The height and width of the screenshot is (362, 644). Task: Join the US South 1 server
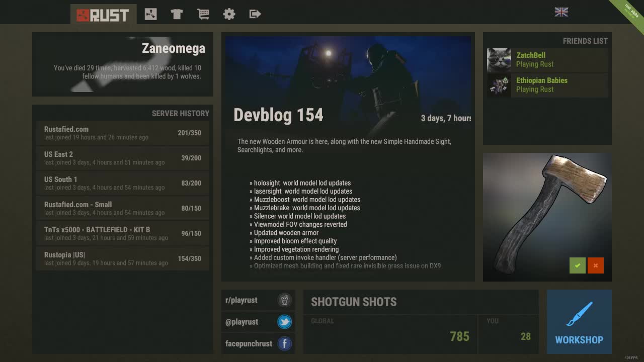123,183
